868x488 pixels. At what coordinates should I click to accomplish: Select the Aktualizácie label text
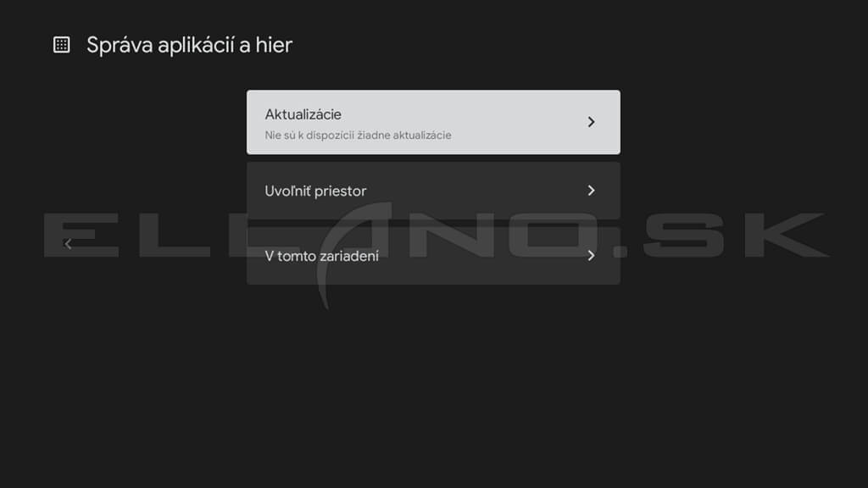[x=303, y=114]
